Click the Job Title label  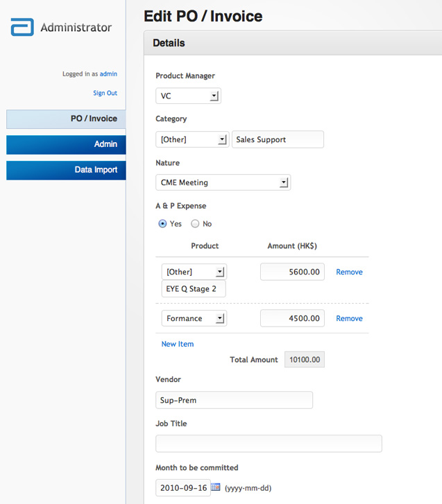coord(171,424)
